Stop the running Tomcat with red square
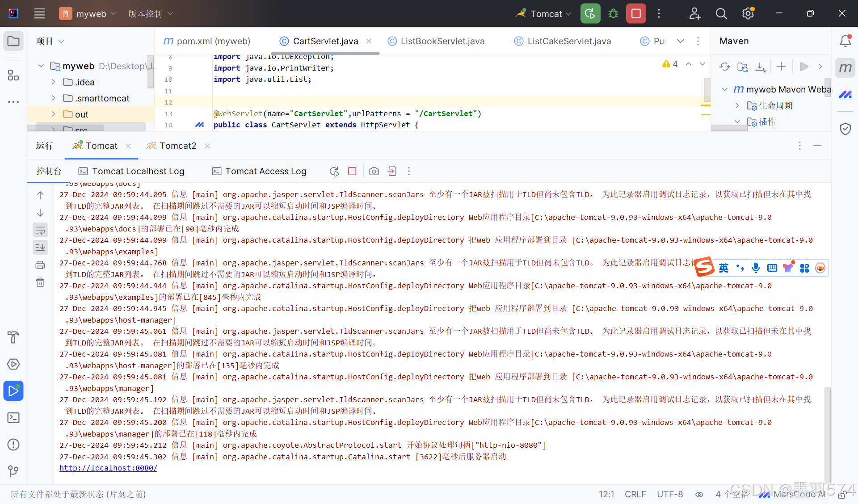This screenshot has width=858, height=504. pos(636,13)
